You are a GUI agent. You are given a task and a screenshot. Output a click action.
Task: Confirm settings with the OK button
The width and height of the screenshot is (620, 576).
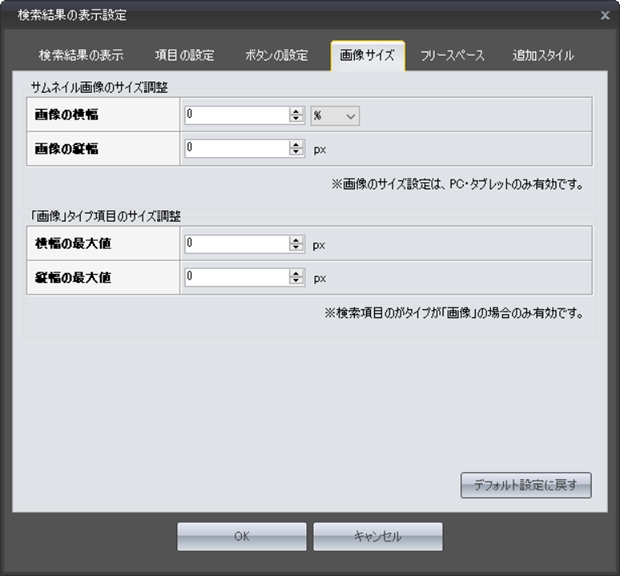242,537
